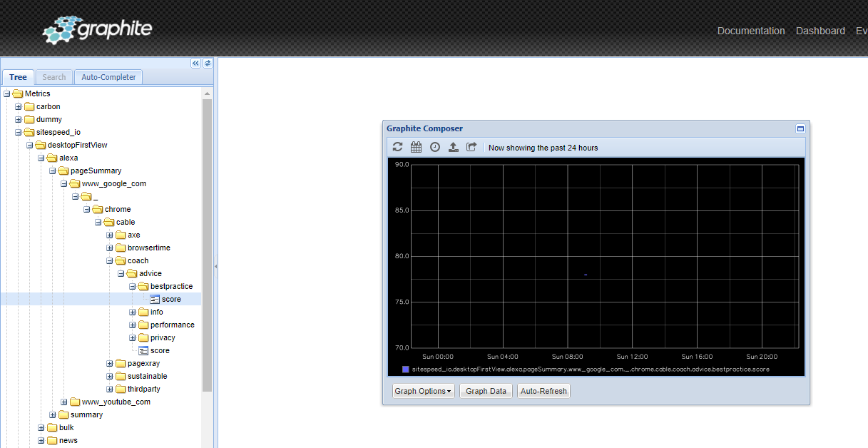Screen dimensions: 868x448
Task: Refresh the metrics tree with the sync icon
Action: tap(208, 63)
